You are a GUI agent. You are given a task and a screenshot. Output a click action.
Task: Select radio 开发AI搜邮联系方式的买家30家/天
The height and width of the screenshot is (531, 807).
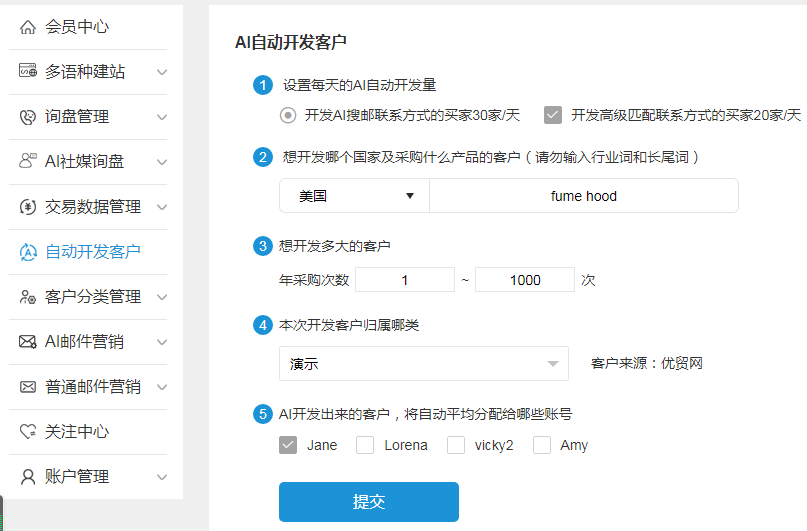(288, 115)
